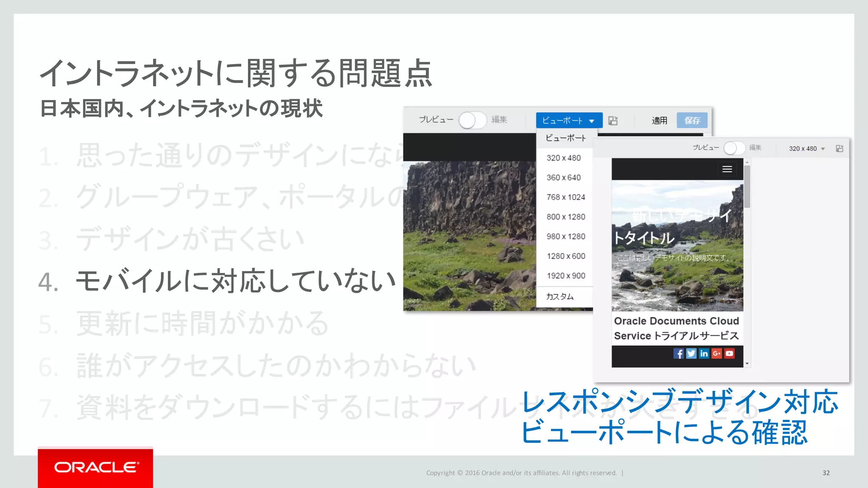
Task: Click the 編集 label in main toolbar
Action: [x=499, y=120]
